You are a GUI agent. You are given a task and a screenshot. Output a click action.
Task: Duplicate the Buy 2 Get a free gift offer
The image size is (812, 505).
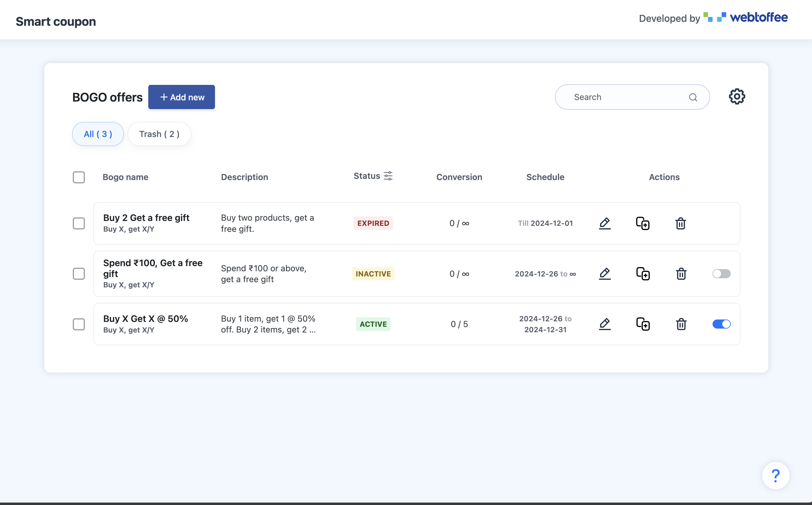[x=643, y=223]
